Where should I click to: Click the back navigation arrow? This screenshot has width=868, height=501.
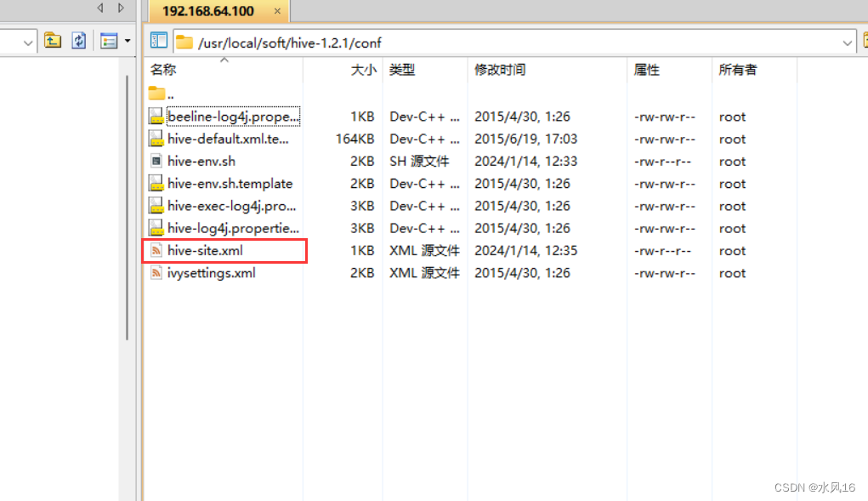pyautogui.click(x=99, y=7)
